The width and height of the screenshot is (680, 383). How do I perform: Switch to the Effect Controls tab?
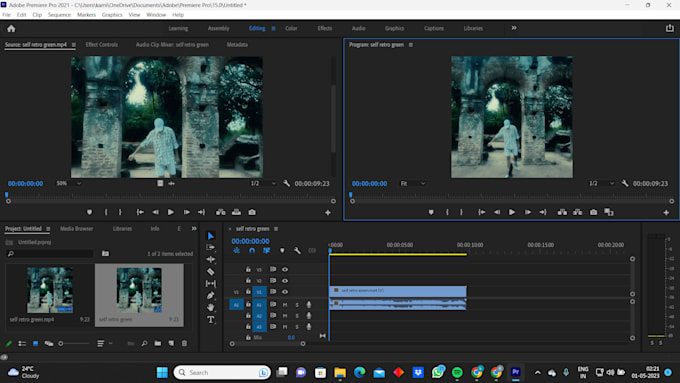coord(101,45)
